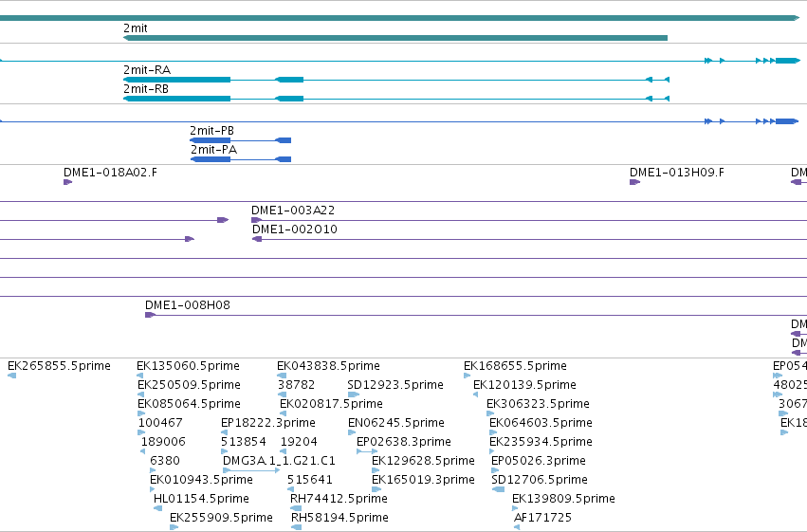807x532 pixels.
Task: Click the 513854 feature label
Action: click(x=244, y=442)
